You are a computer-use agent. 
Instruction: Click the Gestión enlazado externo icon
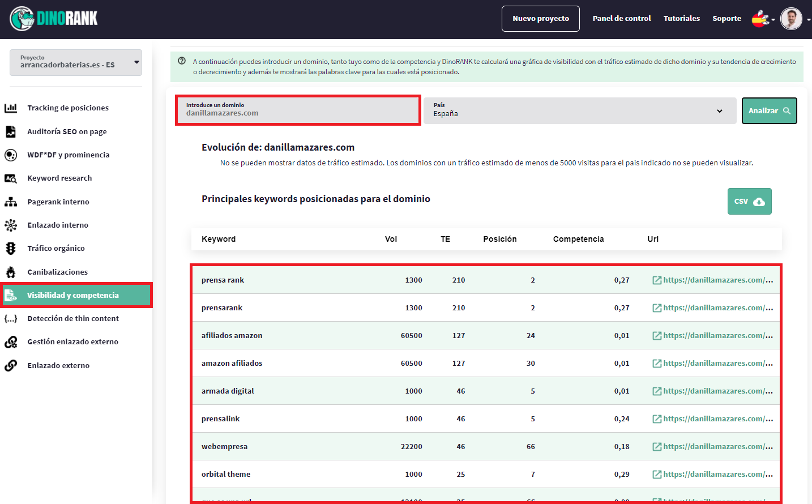point(11,342)
